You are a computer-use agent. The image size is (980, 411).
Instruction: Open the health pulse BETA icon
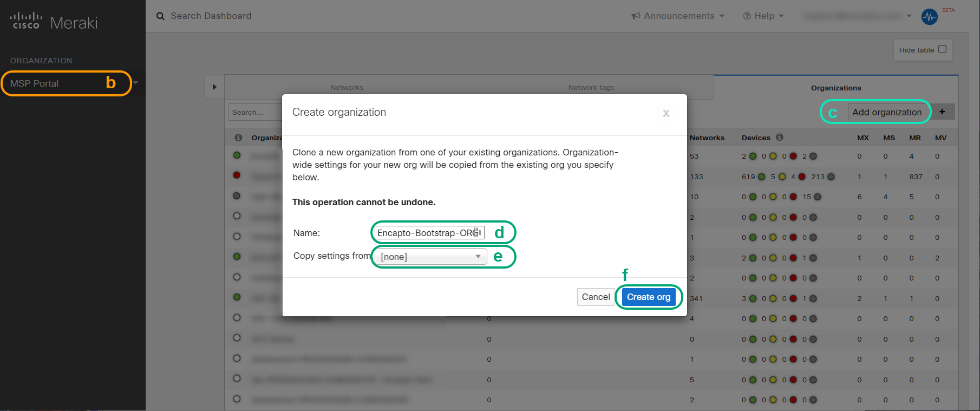(929, 17)
